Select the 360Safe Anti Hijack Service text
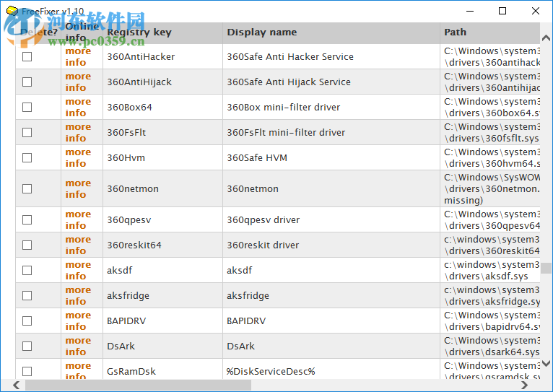This screenshot has height=392, width=553. click(289, 82)
